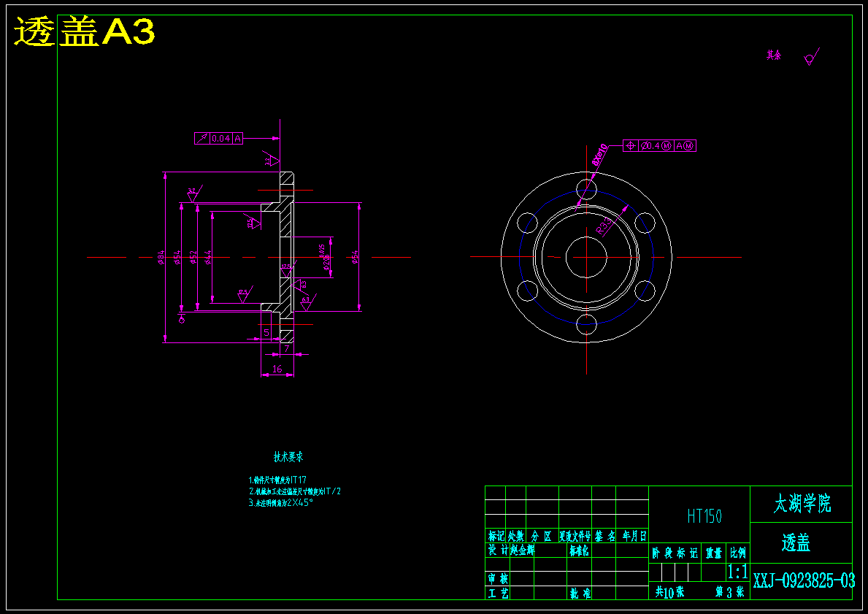The width and height of the screenshot is (868, 614).
Task: Select the 其余 surface finish note
Action: click(x=773, y=55)
